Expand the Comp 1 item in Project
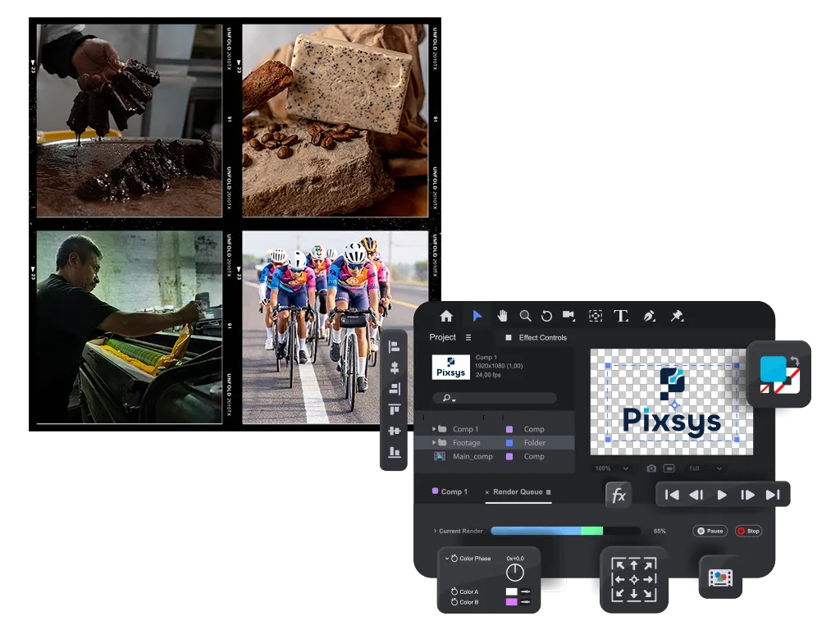Viewport: 840px width, 630px height. click(x=434, y=429)
